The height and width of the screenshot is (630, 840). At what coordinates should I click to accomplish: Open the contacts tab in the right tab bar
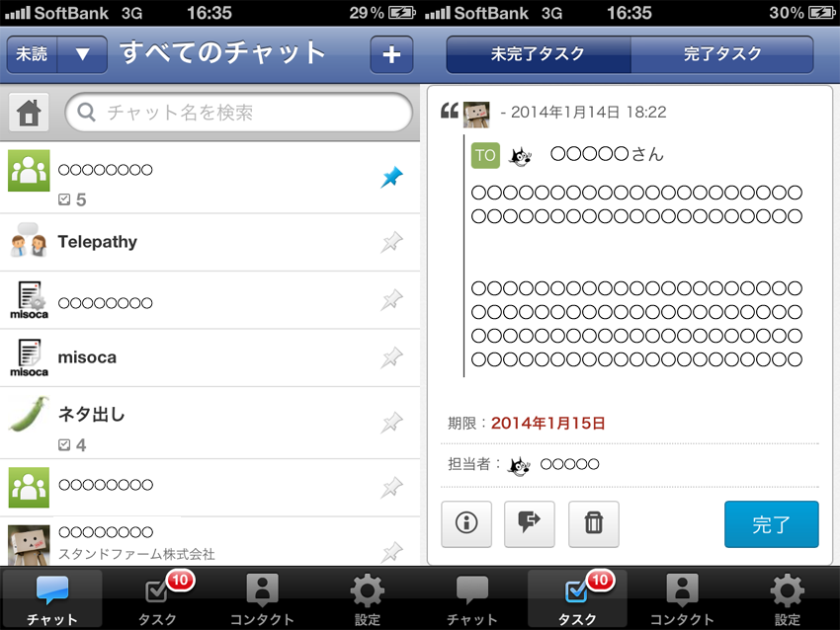(682, 598)
